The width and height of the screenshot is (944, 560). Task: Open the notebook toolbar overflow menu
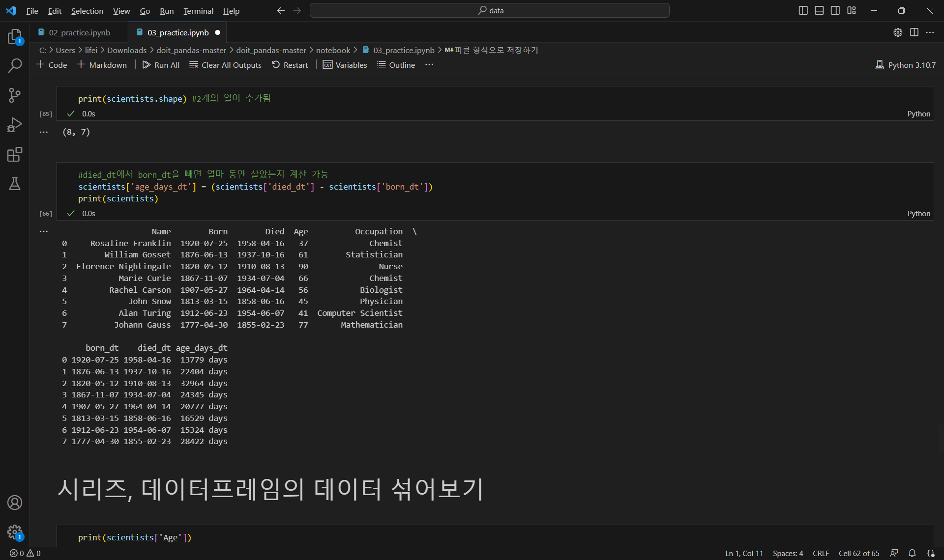[x=429, y=65]
